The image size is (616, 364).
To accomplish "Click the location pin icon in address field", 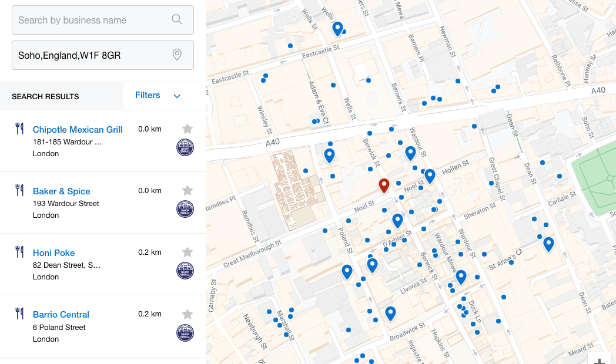I will (x=177, y=55).
